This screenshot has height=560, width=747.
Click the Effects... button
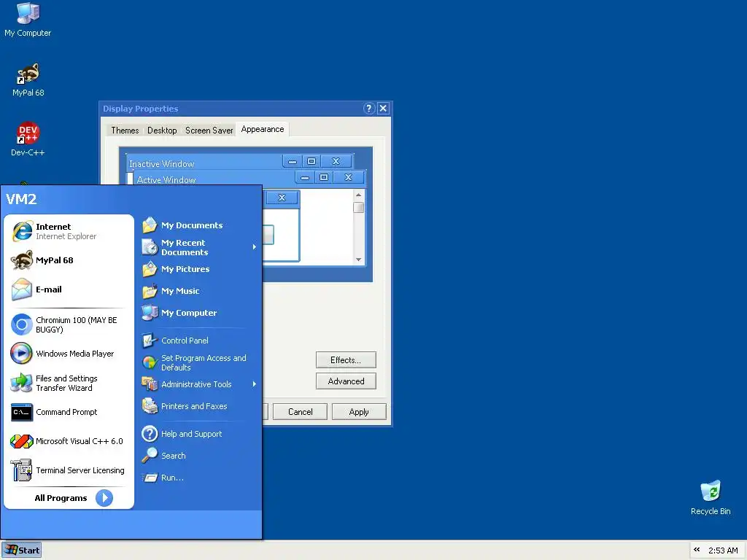click(x=346, y=360)
